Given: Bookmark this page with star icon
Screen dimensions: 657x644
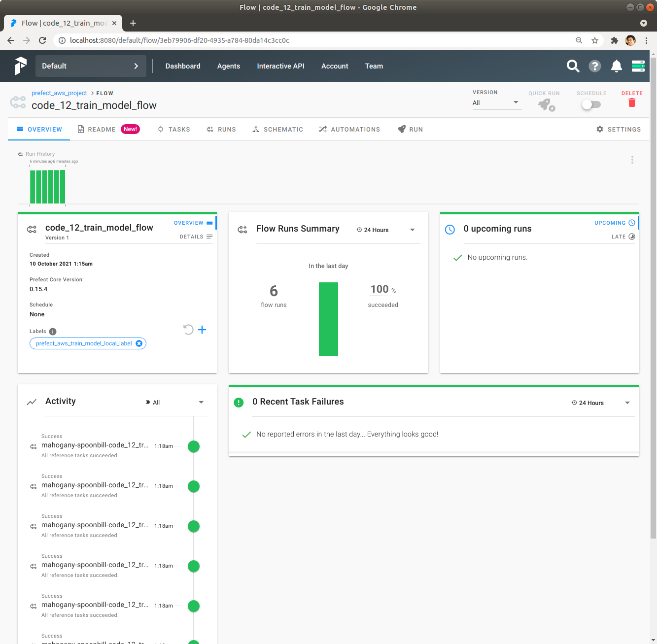Looking at the screenshot, I should tap(595, 40).
